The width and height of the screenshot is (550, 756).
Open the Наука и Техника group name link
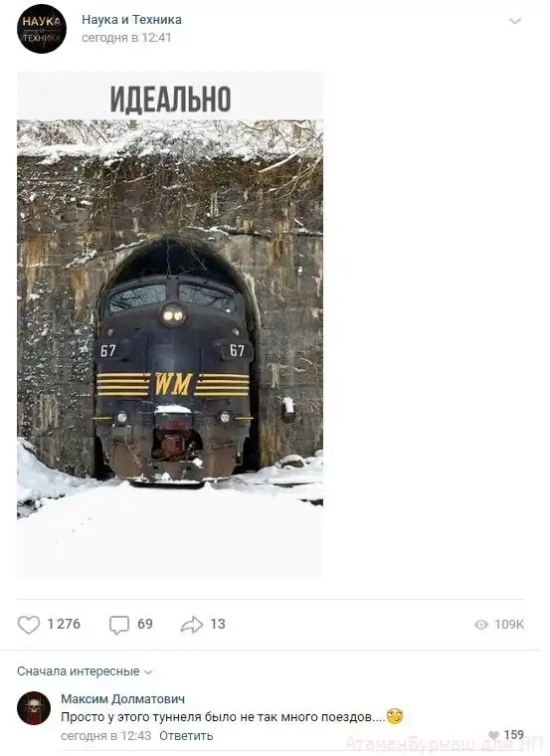point(131,20)
